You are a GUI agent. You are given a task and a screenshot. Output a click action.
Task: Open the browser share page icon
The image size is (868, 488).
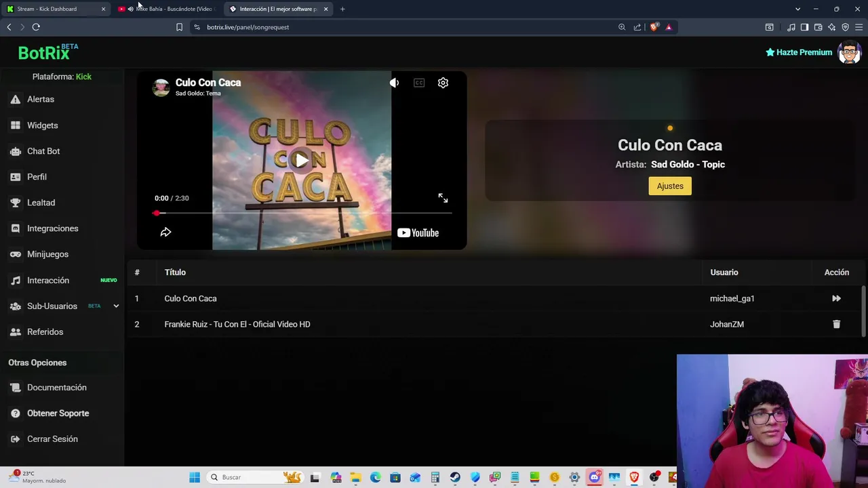pyautogui.click(x=637, y=27)
